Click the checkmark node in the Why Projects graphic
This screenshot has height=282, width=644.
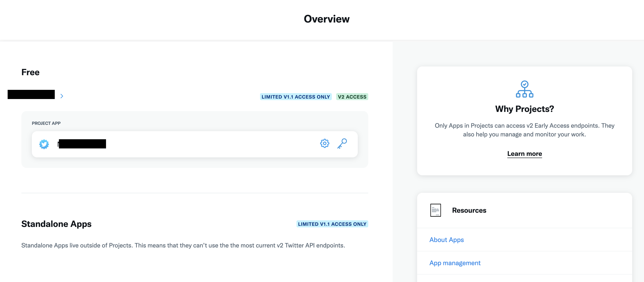tap(524, 84)
